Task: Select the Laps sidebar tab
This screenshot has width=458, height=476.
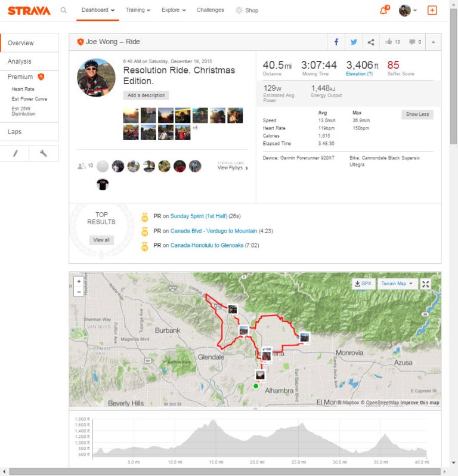Action: click(15, 132)
